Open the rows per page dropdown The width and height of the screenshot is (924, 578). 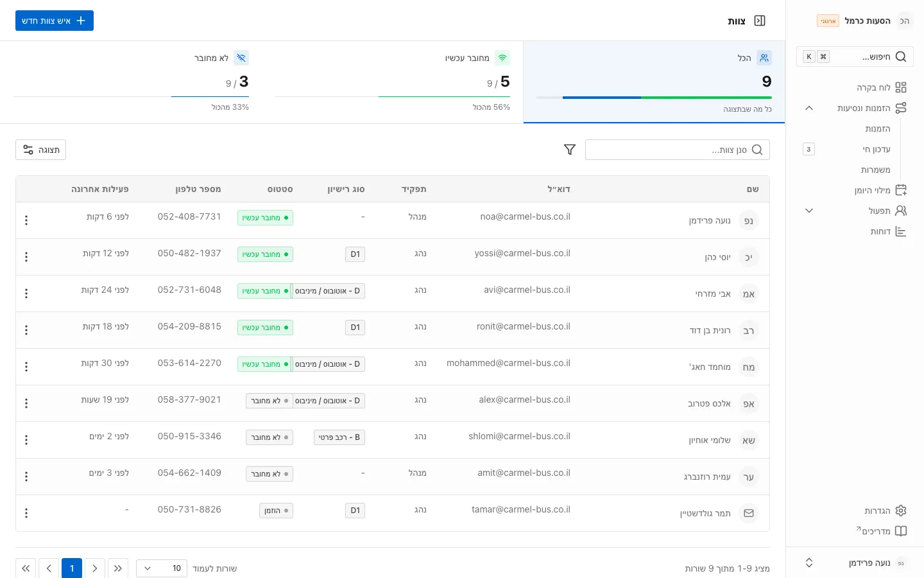[x=162, y=568]
